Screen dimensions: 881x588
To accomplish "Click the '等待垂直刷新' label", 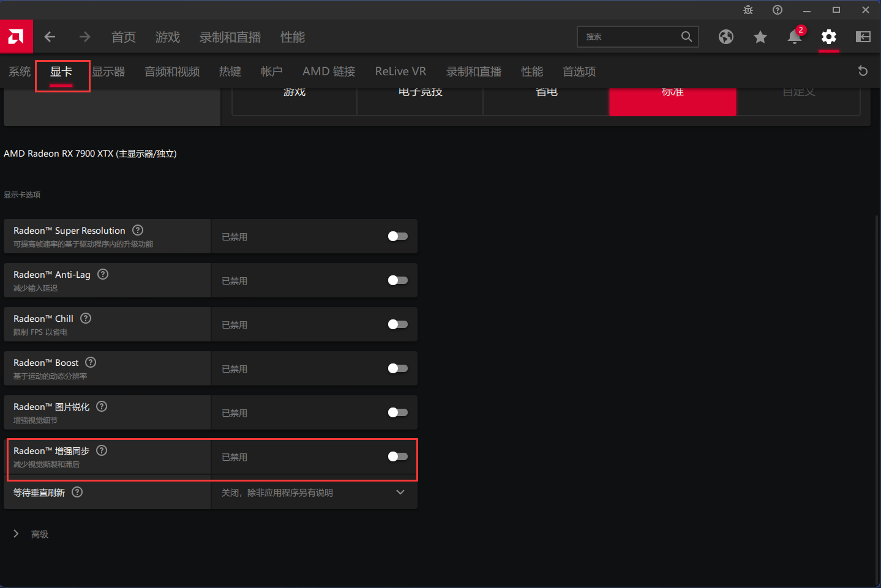I will (x=39, y=493).
